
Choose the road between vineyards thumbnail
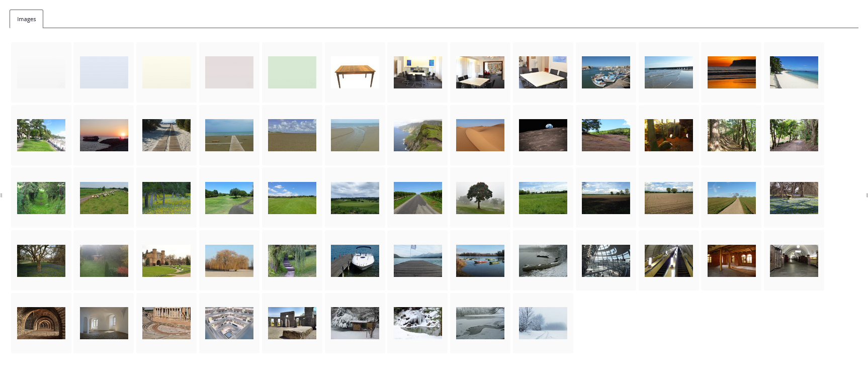[418, 198]
